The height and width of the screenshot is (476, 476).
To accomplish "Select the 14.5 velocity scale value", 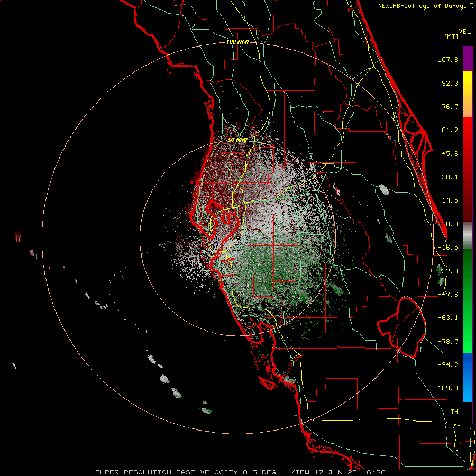I will 450,200.
